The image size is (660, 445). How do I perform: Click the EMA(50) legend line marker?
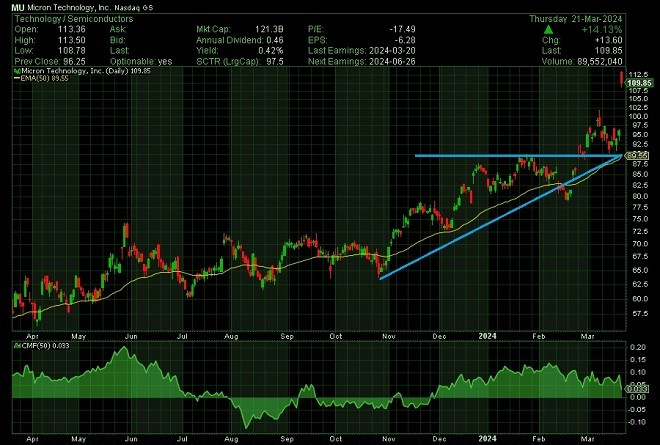pos(17,78)
